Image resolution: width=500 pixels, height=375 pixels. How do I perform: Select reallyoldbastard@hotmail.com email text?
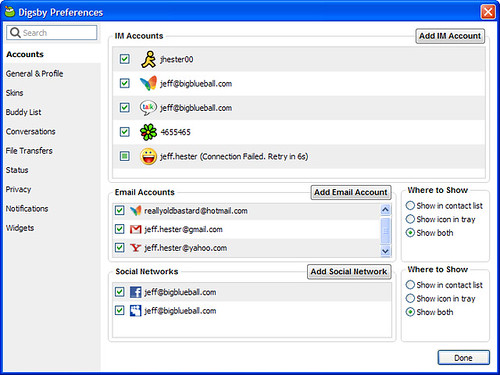point(196,211)
